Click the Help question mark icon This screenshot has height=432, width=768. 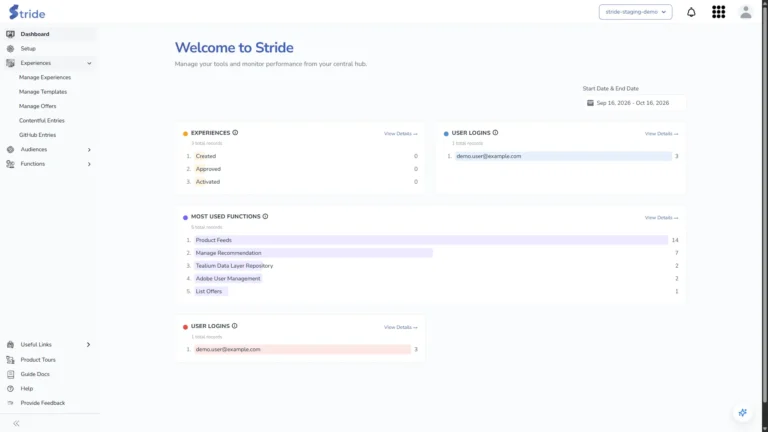[x=10, y=389]
